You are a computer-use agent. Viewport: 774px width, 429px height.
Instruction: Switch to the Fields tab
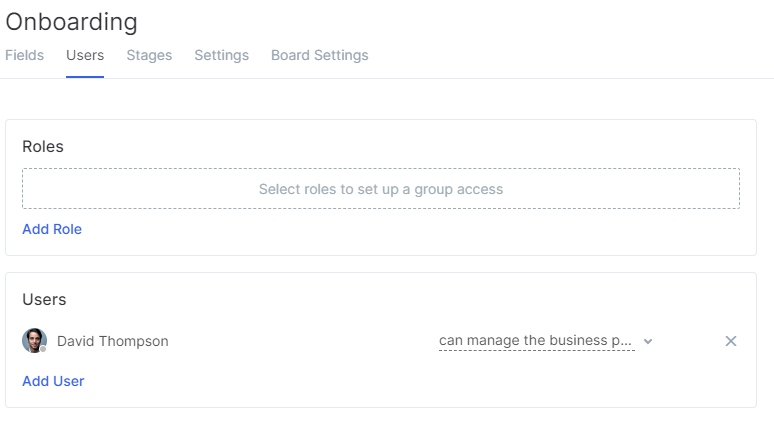click(25, 55)
